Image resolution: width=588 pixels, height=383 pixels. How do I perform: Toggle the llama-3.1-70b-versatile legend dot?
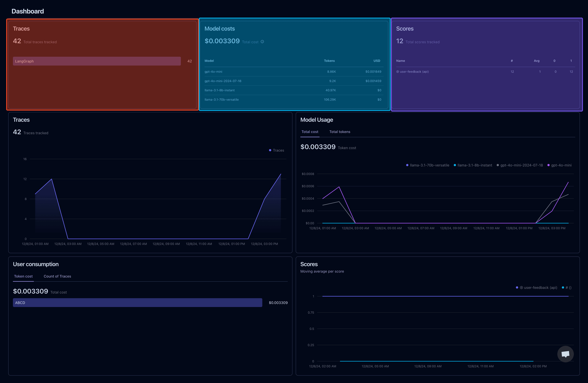(407, 165)
